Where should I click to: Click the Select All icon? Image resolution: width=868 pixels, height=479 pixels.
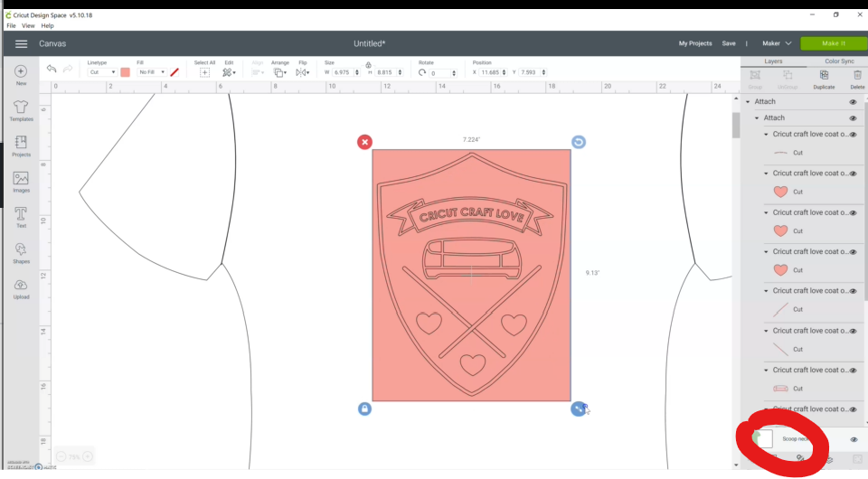tap(205, 72)
